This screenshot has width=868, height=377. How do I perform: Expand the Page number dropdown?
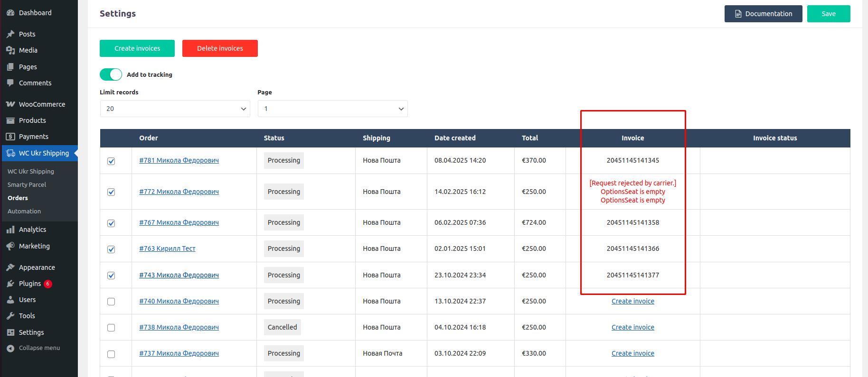coord(332,109)
